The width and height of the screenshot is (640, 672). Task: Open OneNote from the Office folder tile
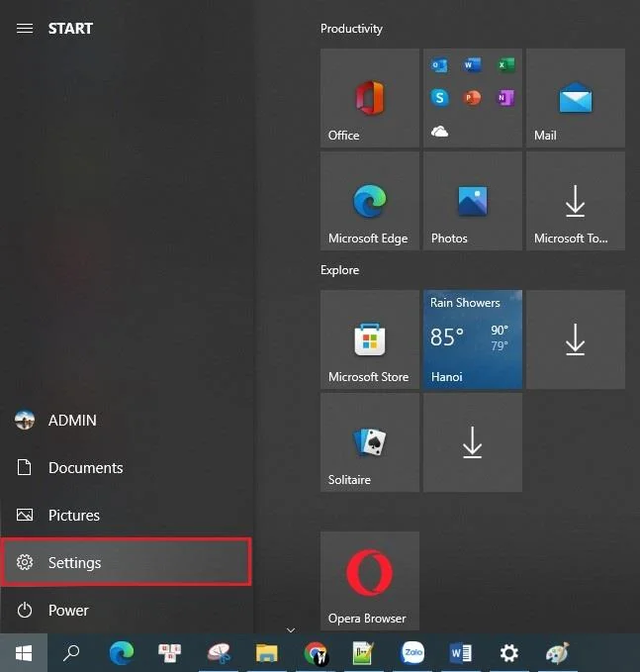point(505,98)
